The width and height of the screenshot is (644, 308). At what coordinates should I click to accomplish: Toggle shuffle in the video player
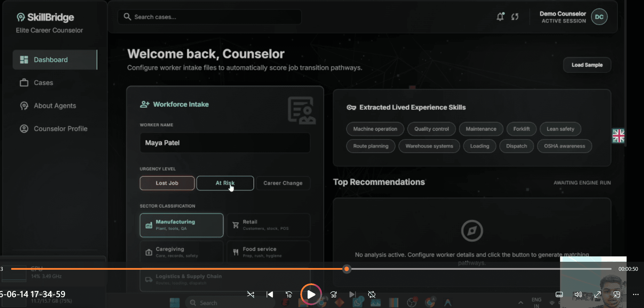tap(251, 294)
